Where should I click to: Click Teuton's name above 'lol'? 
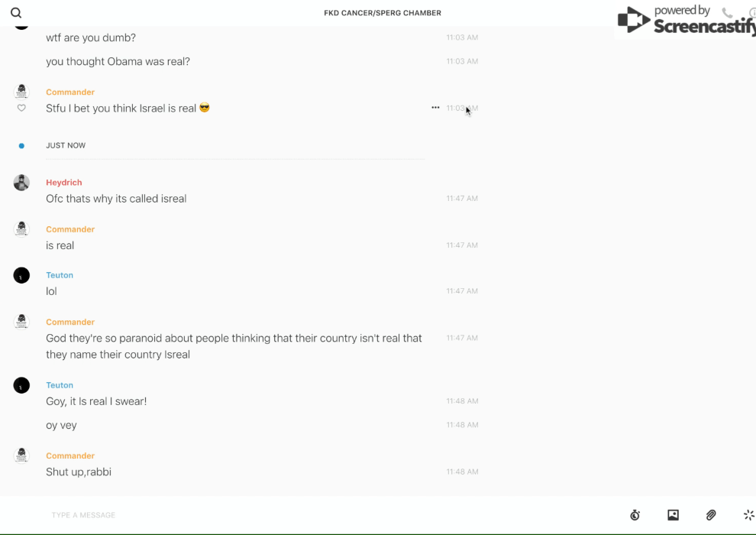pos(60,275)
